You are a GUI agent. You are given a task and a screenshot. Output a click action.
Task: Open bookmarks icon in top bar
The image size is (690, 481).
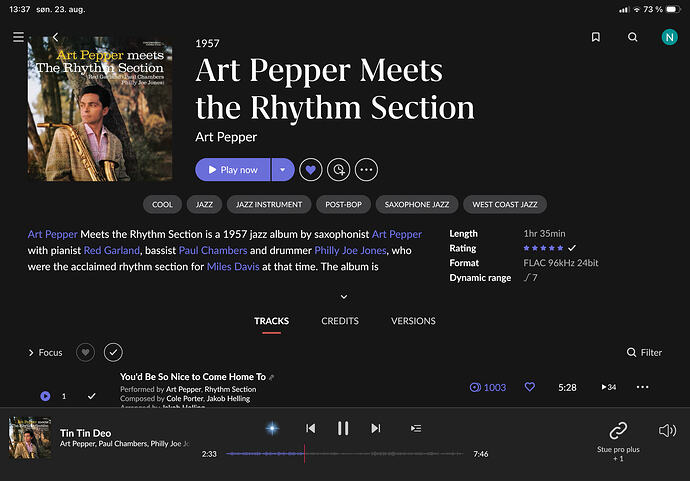(x=595, y=37)
